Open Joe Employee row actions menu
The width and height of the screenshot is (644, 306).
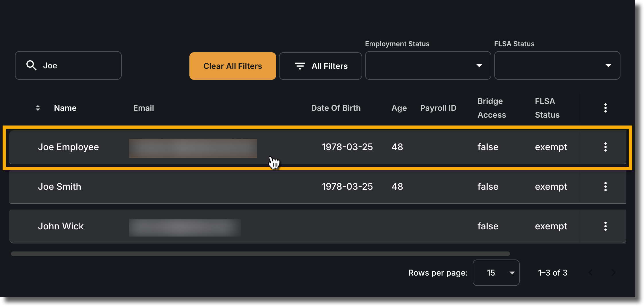click(x=605, y=147)
